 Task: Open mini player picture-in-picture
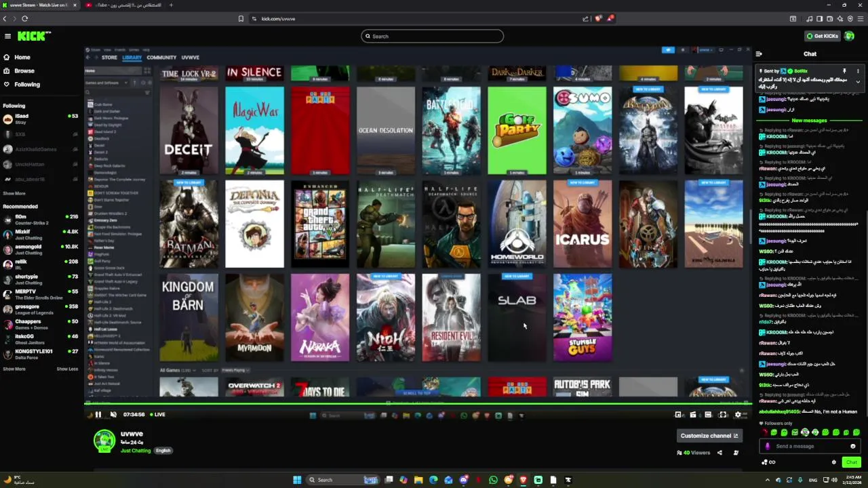678,415
